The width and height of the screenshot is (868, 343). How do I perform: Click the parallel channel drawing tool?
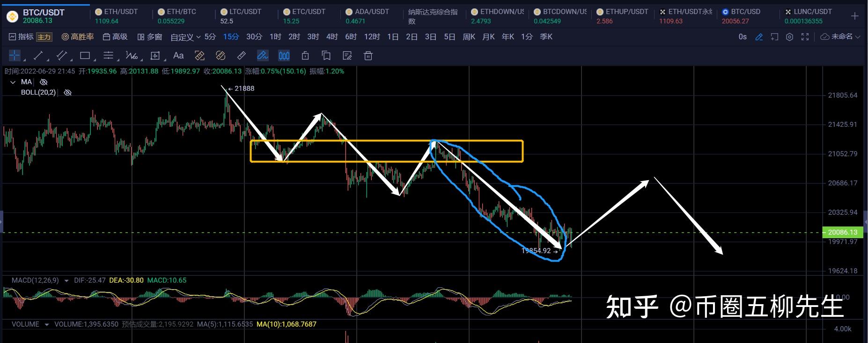pos(61,56)
